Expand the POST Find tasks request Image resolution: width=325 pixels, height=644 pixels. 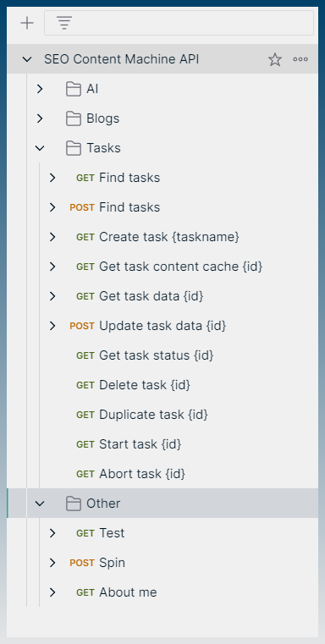click(x=52, y=207)
